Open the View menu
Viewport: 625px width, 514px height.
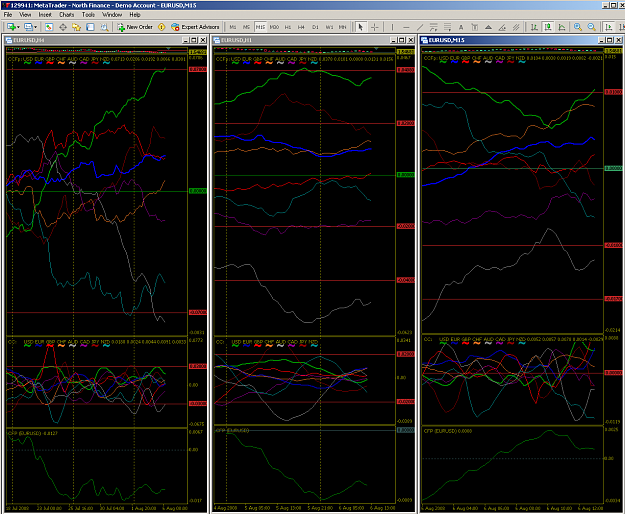click(x=25, y=15)
